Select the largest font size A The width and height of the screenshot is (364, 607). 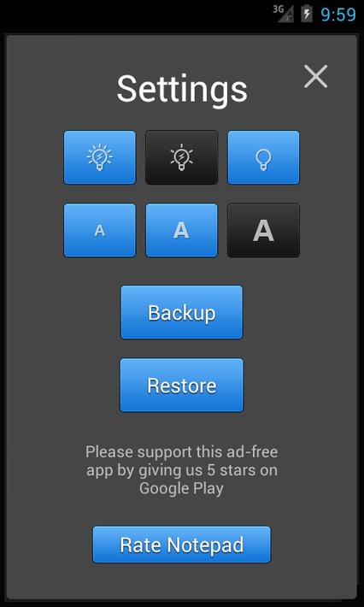click(263, 230)
